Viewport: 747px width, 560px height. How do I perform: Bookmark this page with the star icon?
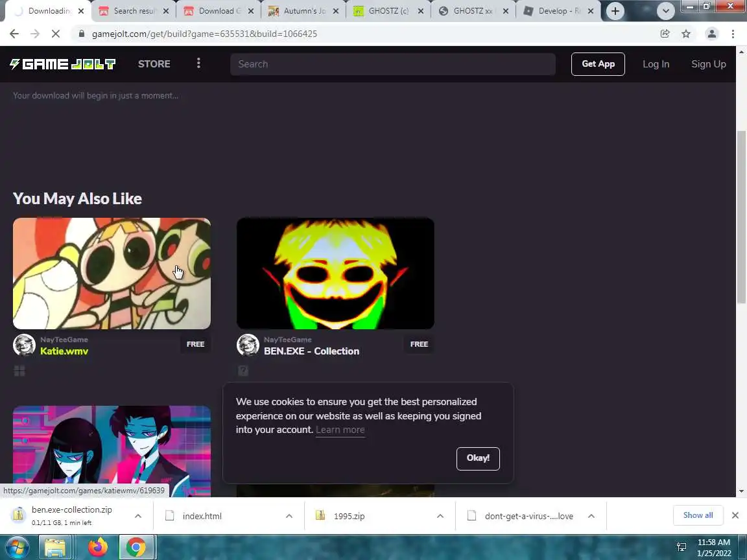click(x=686, y=34)
